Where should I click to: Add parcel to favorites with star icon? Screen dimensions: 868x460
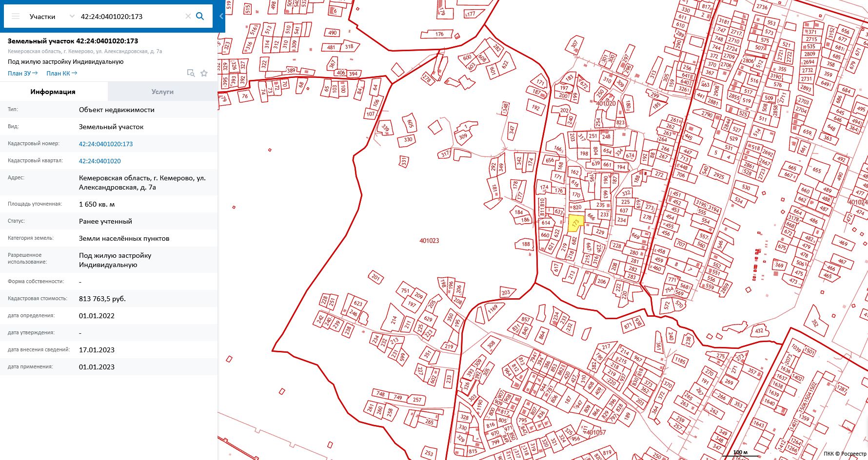204,73
